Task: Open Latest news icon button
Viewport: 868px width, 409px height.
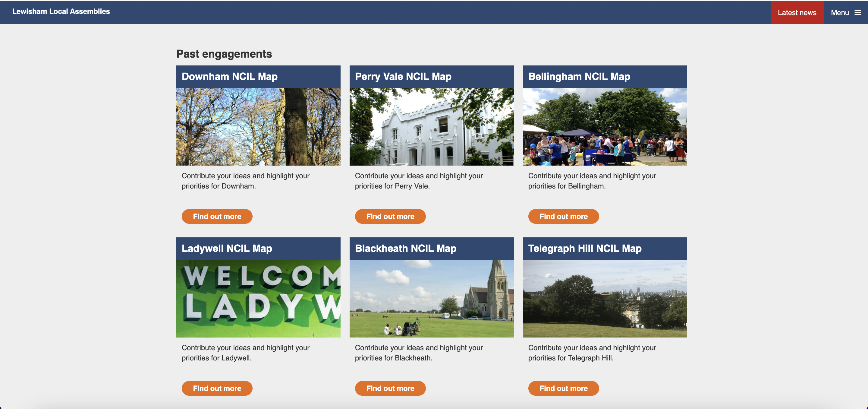Action: point(797,12)
